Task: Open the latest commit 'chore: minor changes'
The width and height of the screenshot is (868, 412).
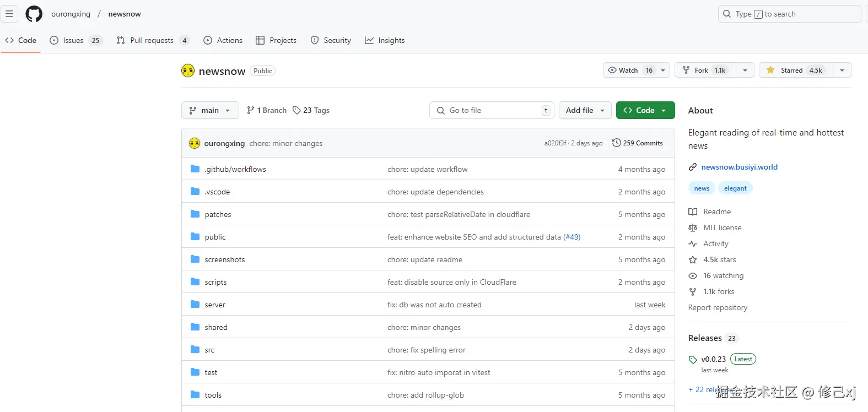Action: (286, 143)
